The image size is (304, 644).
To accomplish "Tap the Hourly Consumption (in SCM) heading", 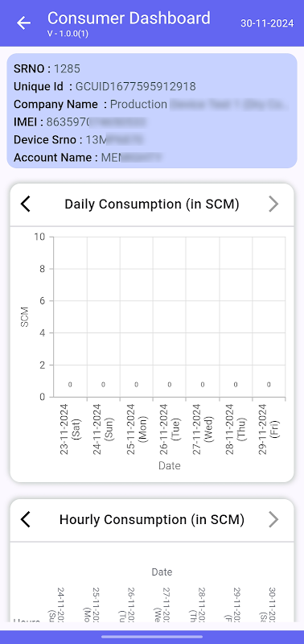I will pyautogui.click(x=152, y=519).
